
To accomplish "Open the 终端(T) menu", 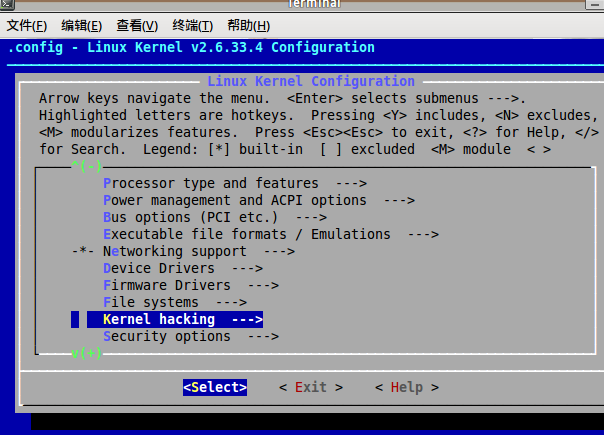I will pos(193,26).
